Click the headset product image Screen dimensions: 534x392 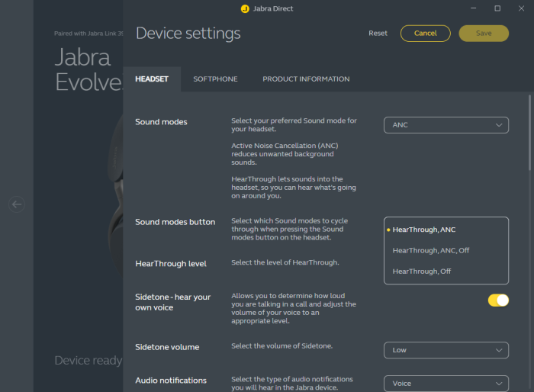116,194
